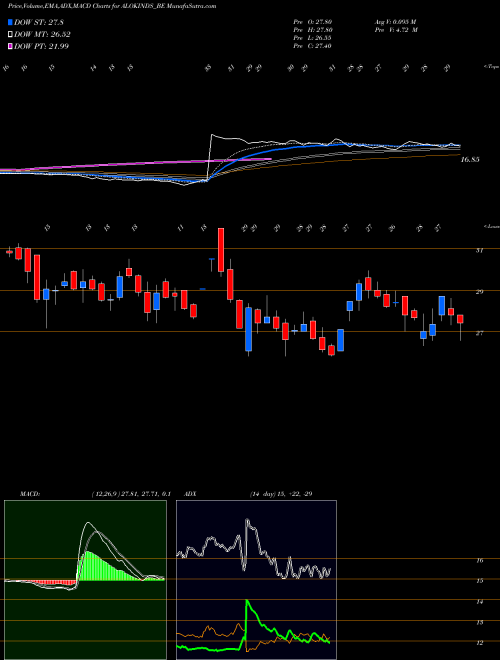Click the 'Pre L: 26.55' value
500x660 pixels.
click(x=312, y=38)
